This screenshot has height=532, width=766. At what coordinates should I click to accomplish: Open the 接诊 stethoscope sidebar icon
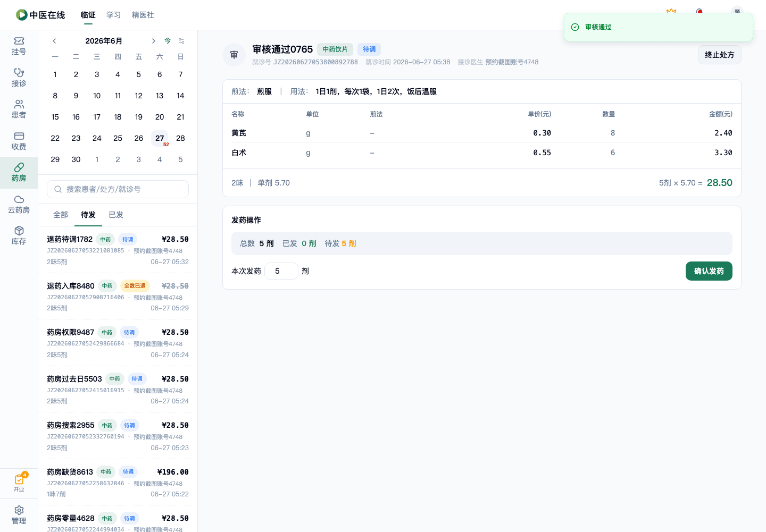(x=19, y=78)
